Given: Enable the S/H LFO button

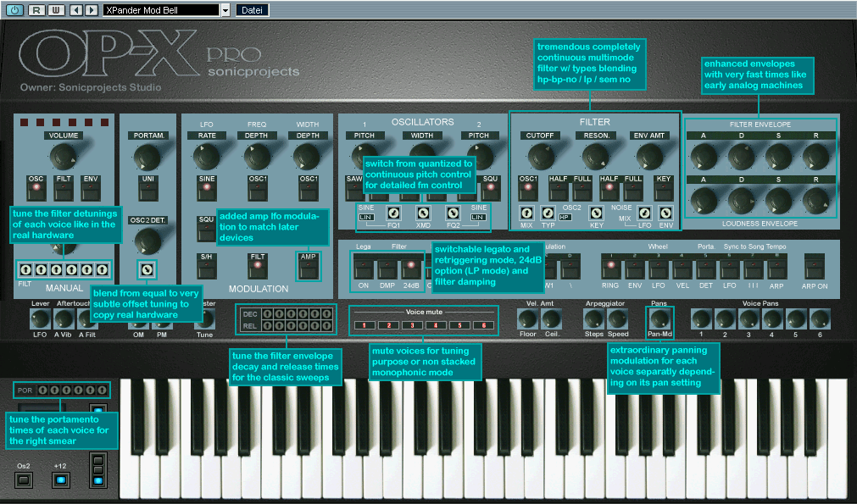Looking at the screenshot, I should [x=206, y=269].
